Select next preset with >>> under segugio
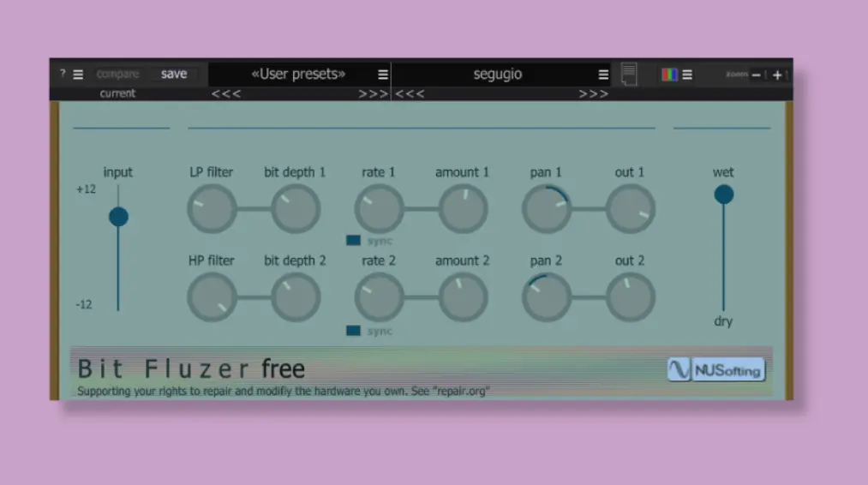This screenshot has width=868, height=485. point(594,94)
